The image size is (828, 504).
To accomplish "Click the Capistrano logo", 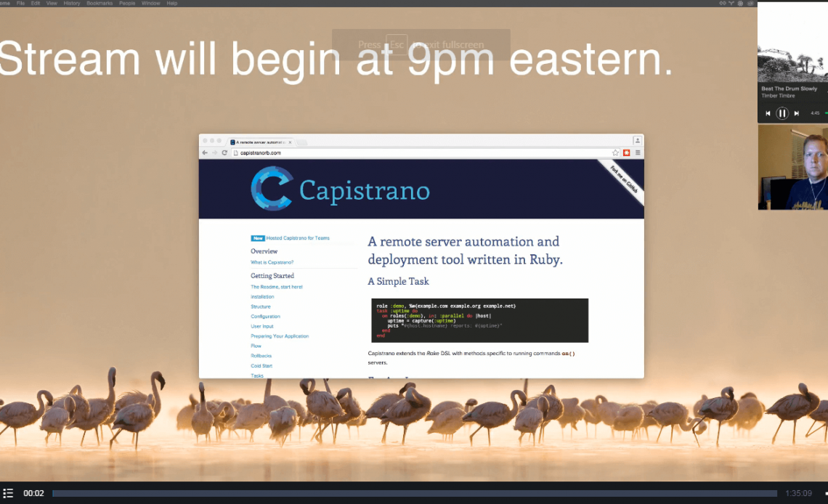I will [x=272, y=189].
